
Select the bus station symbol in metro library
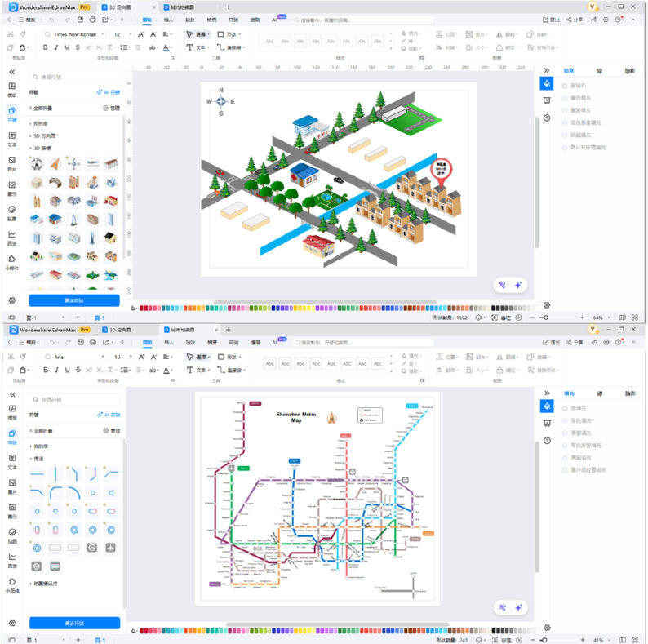pos(55,566)
